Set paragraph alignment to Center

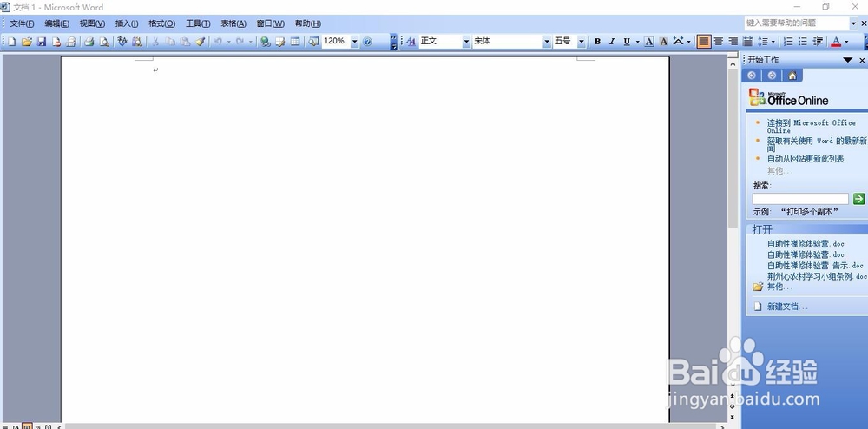click(x=719, y=42)
